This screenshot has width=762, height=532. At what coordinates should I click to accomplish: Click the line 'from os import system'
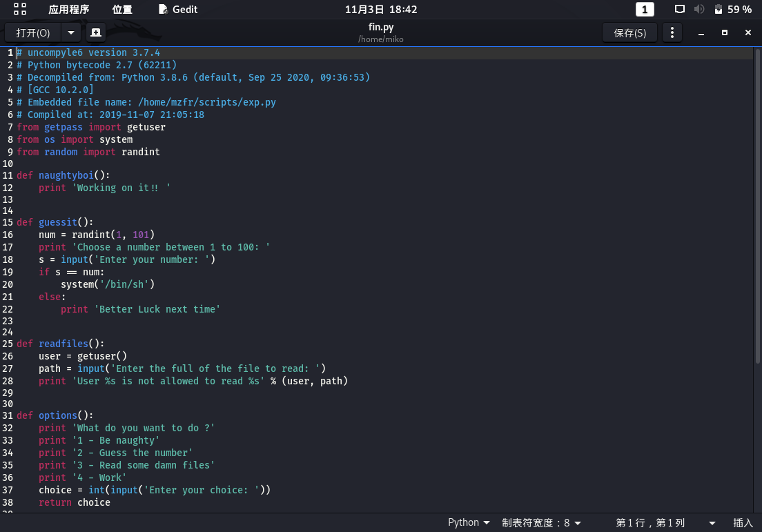75,139
